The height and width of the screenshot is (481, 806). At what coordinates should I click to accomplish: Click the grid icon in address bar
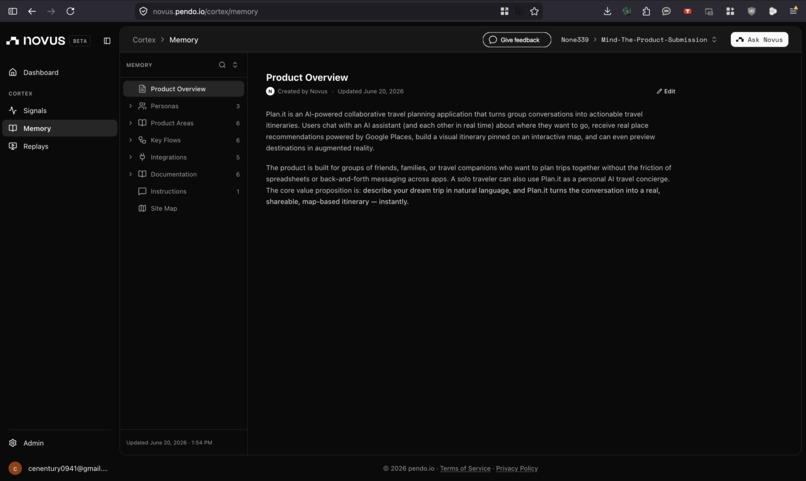pyautogui.click(x=504, y=11)
